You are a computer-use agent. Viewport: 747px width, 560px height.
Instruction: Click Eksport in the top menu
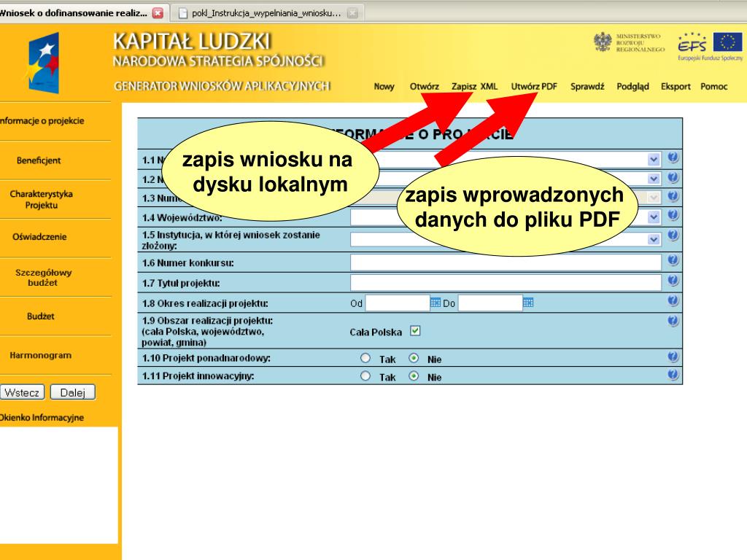(x=676, y=87)
